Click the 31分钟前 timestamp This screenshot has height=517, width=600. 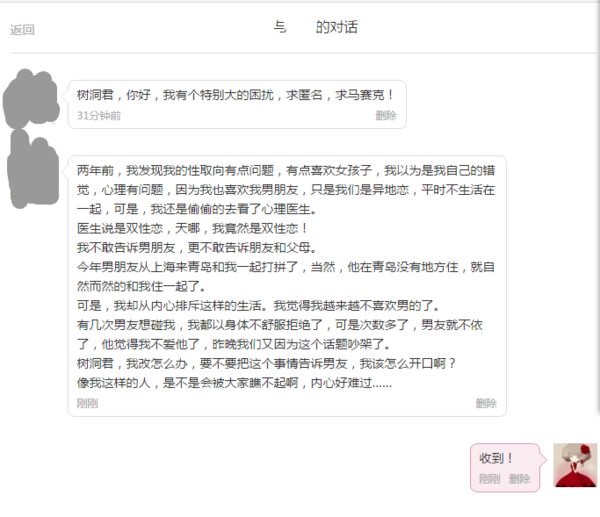pyautogui.click(x=99, y=115)
